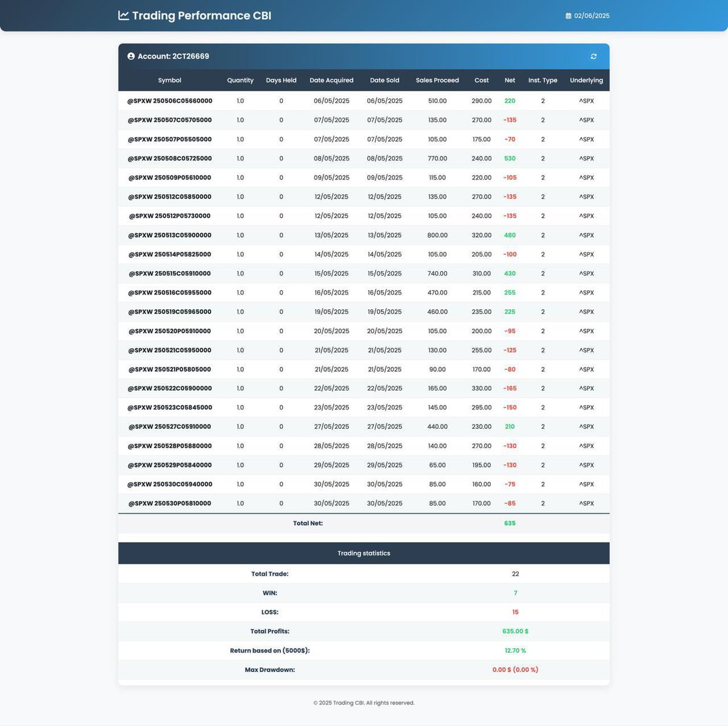
Task: Select symbol @SPXW 250529P05840000
Action: pyautogui.click(x=170, y=465)
